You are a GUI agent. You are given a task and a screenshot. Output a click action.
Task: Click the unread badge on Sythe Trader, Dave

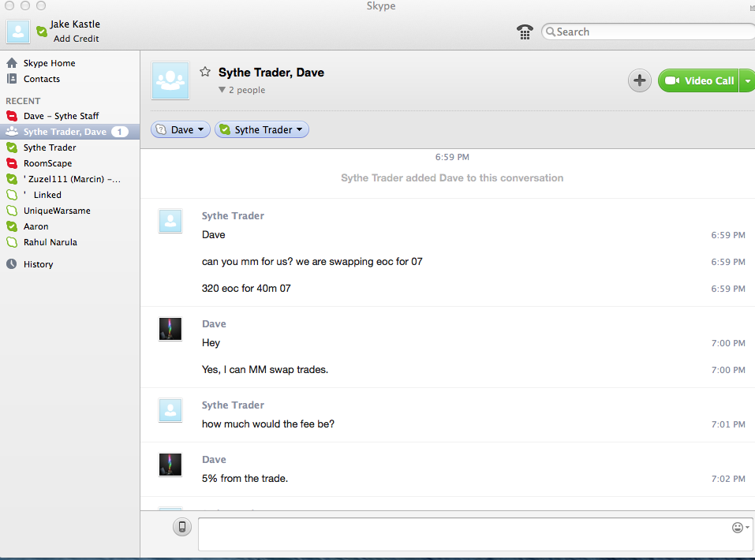point(119,132)
